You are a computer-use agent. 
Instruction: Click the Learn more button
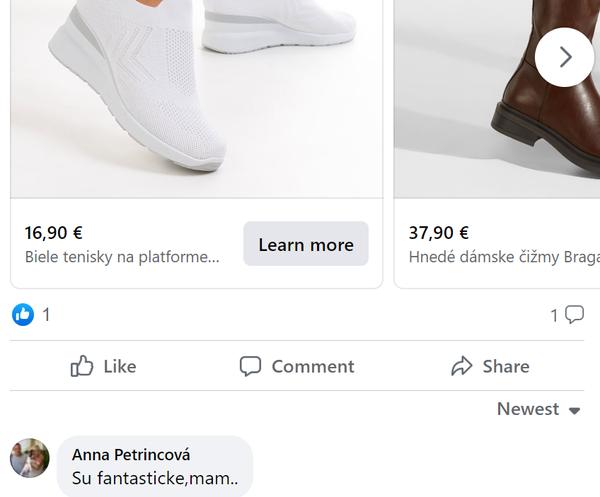click(306, 244)
